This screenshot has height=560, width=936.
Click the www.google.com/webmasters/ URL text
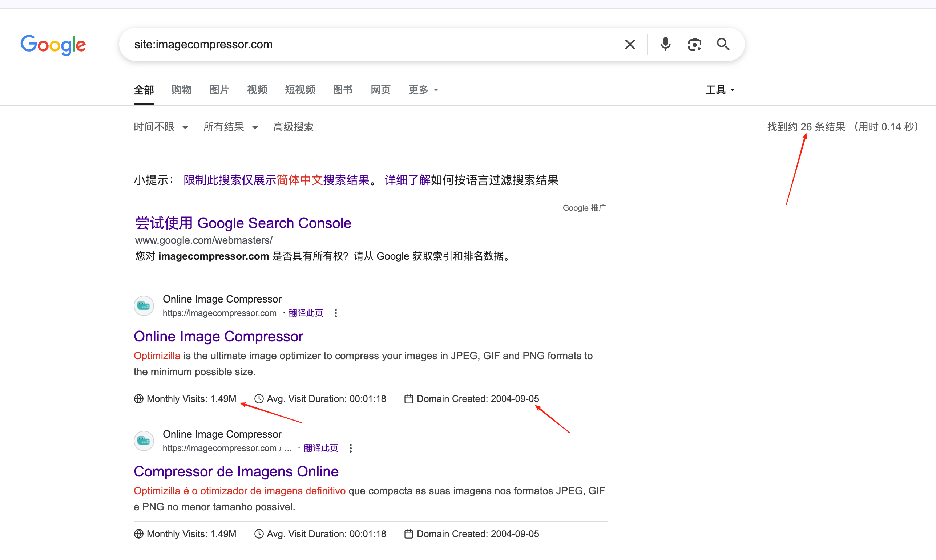click(x=204, y=240)
